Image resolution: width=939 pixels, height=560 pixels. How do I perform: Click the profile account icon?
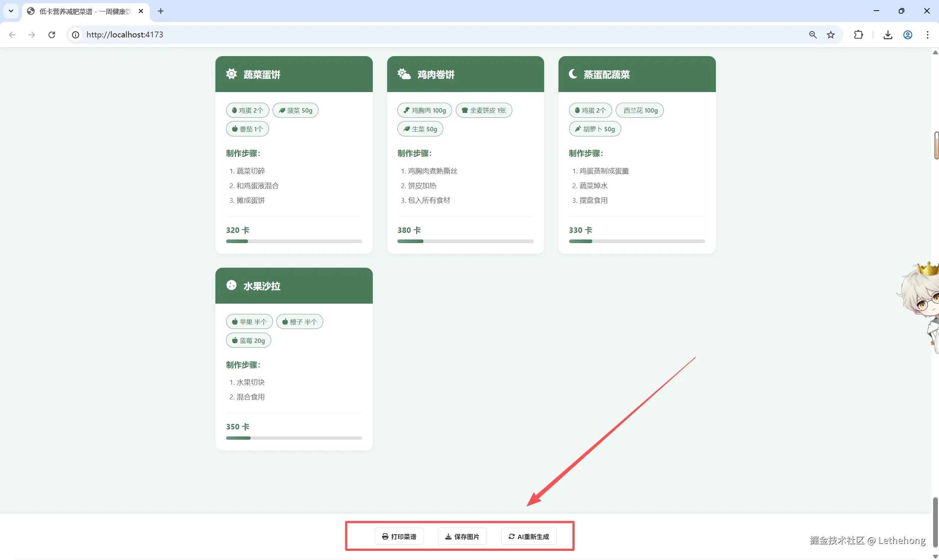coord(908,35)
